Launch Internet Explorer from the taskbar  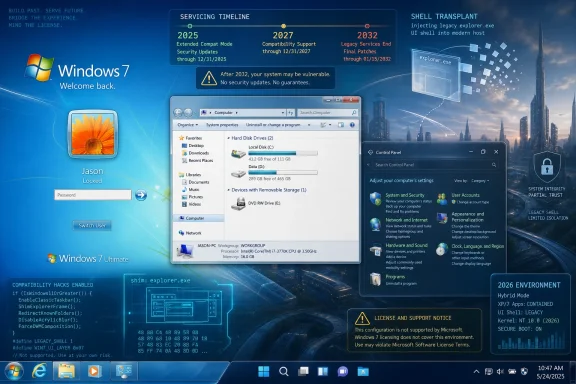click(39, 372)
